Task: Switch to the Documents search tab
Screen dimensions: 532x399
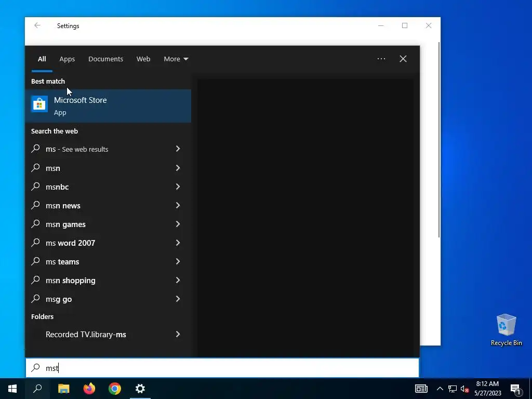Action: coord(105,59)
